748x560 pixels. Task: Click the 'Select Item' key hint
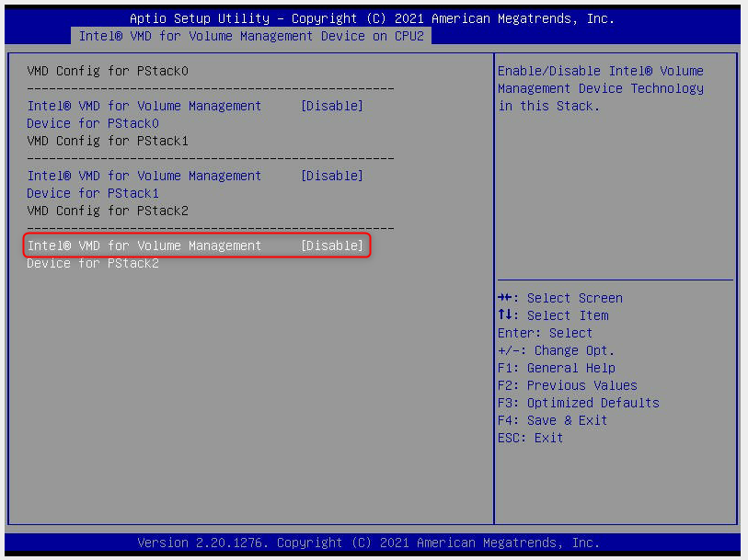click(x=553, y=315)
